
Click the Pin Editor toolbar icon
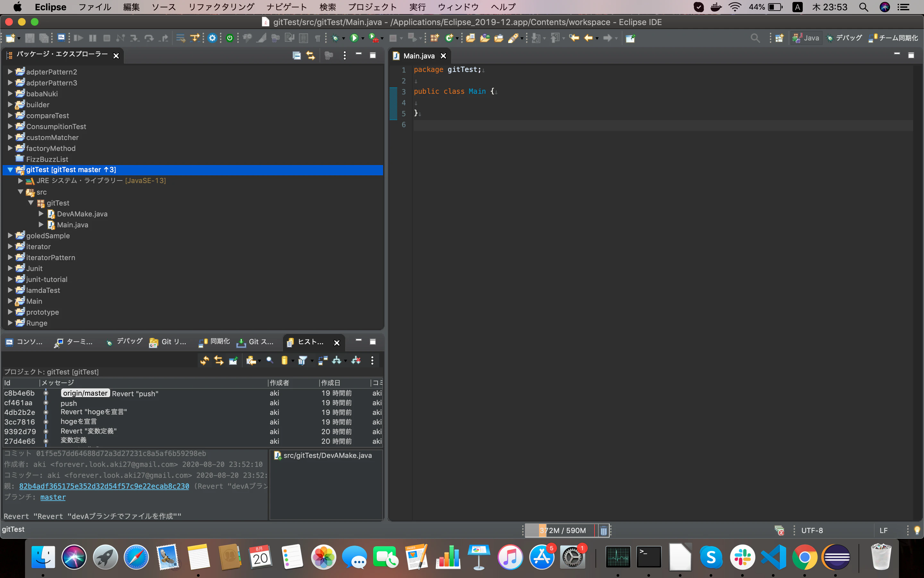point(630,38)
